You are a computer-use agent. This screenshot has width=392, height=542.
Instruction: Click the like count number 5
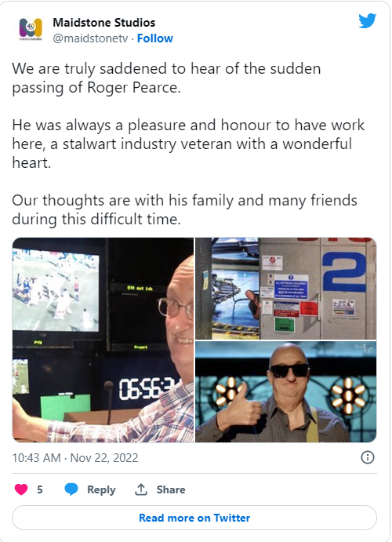pyautogui.click(x=40, y=489)
